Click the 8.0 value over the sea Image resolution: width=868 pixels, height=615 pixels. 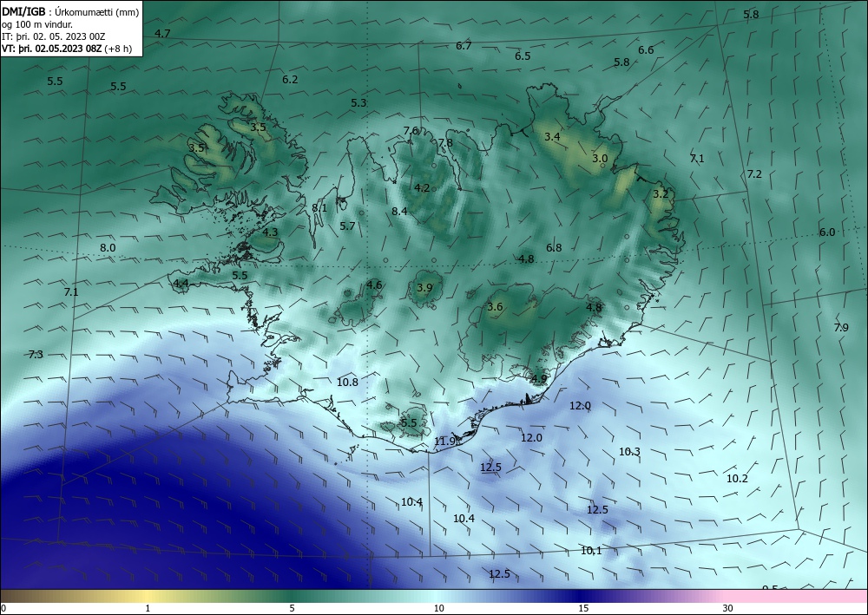click(108, 247)
